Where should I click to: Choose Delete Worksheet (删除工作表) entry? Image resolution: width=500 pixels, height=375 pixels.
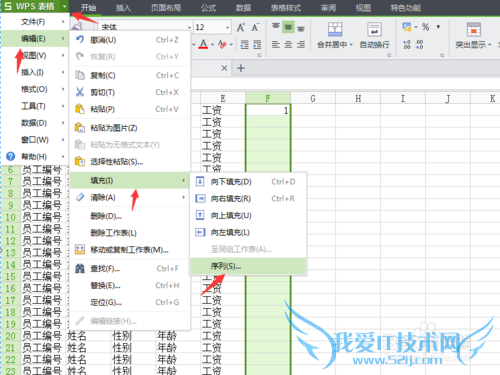tap(130, 233)
